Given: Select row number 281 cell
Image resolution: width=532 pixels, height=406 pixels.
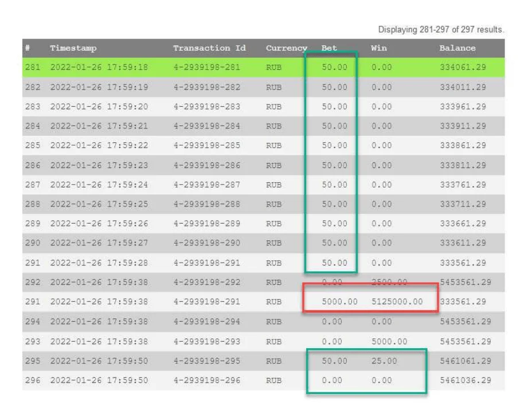Looking at the screenshot, I should click(33, 67).
